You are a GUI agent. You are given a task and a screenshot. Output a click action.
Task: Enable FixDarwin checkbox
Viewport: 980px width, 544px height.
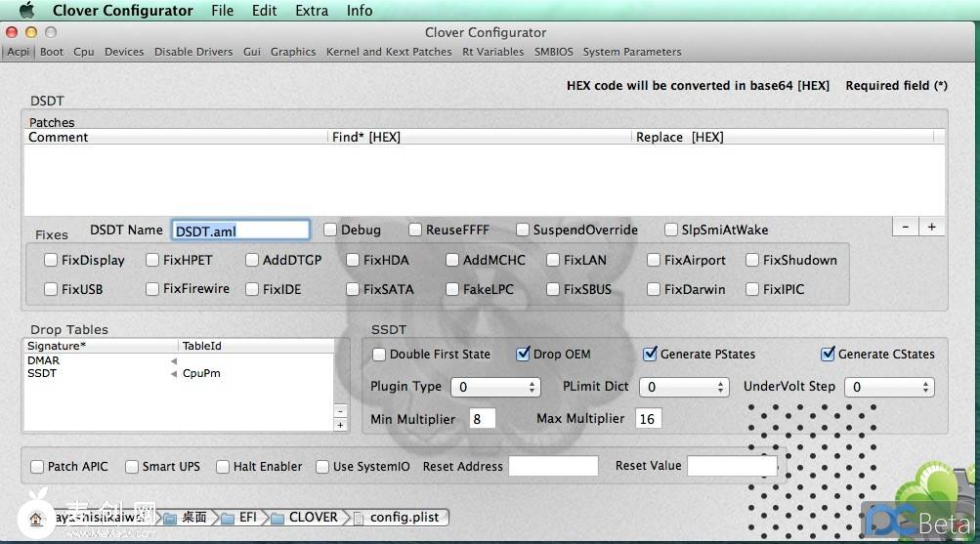653,289
